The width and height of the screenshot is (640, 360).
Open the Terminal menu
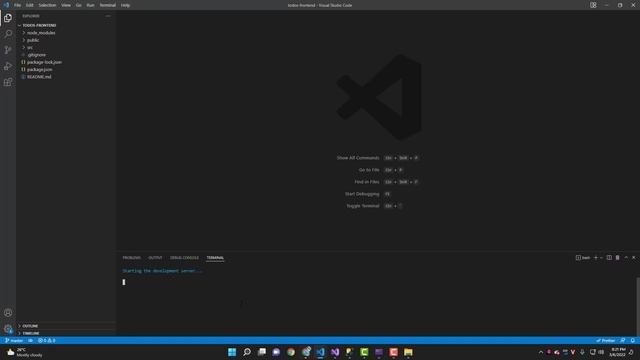tap(107, 5)
